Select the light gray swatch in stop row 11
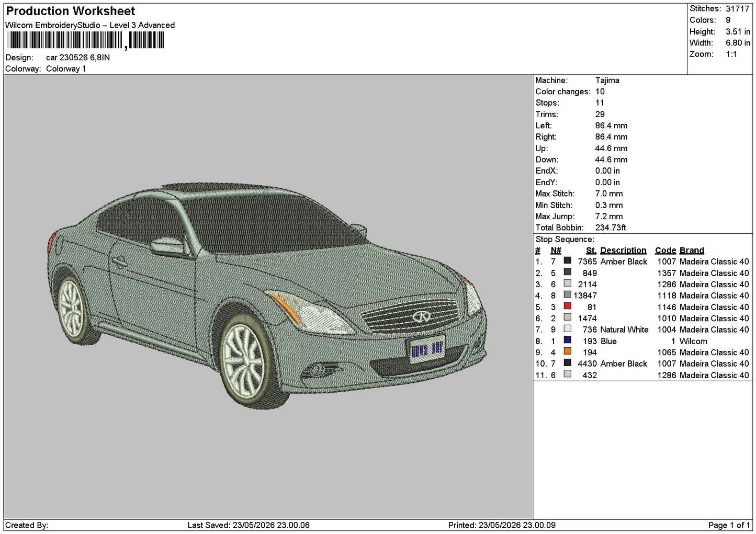This screenshot has height=534, width=756. [x=567, y=374]
